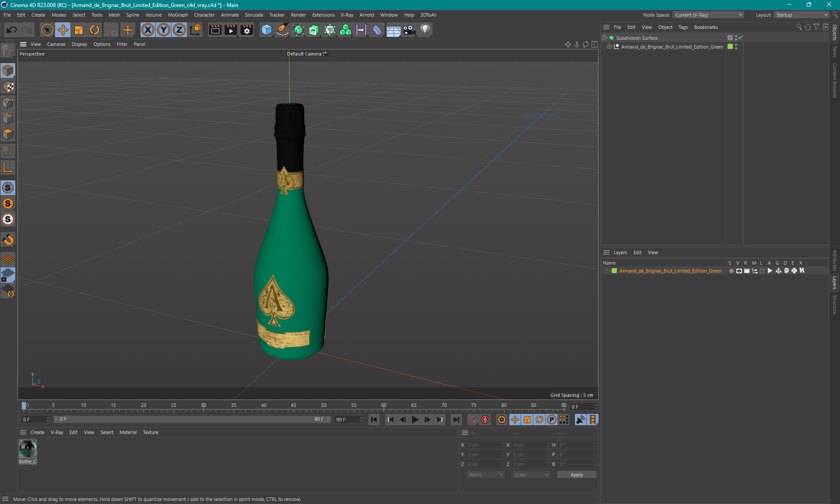Screen dimensions: 840x504
Task: Go to end of animation
Action: [x=456, y=420]
